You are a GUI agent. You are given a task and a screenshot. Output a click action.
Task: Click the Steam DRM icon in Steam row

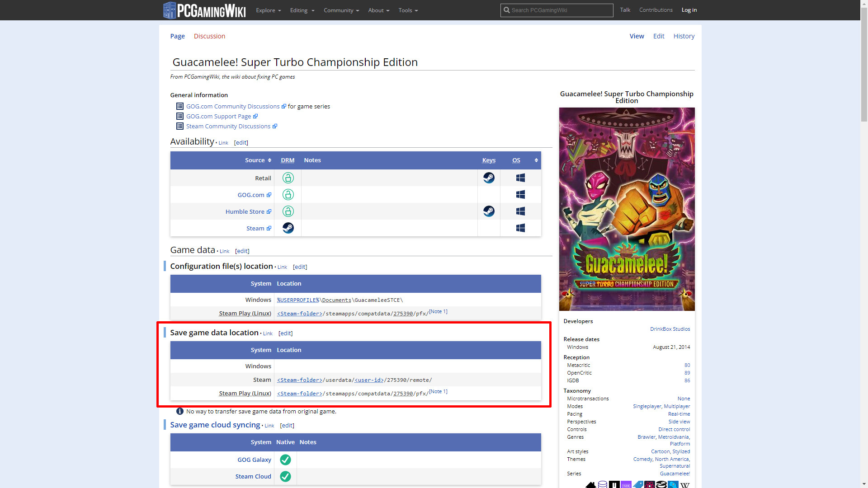tap(288, 228)
